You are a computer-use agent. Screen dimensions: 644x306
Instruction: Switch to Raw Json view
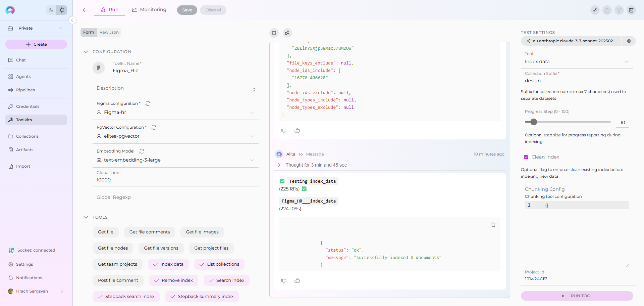(x=109, y=32)
